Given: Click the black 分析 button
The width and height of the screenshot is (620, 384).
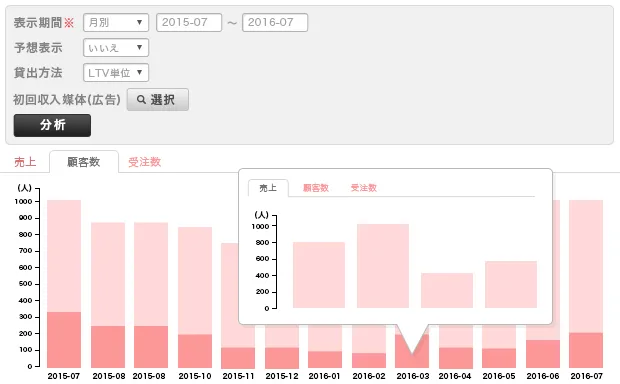Looking at the screenshot, I should 52,125.
